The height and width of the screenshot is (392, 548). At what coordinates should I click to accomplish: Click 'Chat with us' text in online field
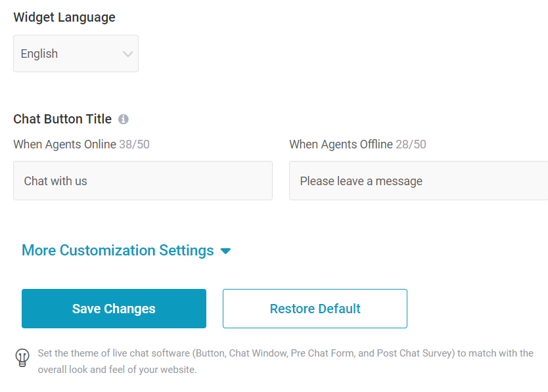pyautogui.click(x=56, y=181)
